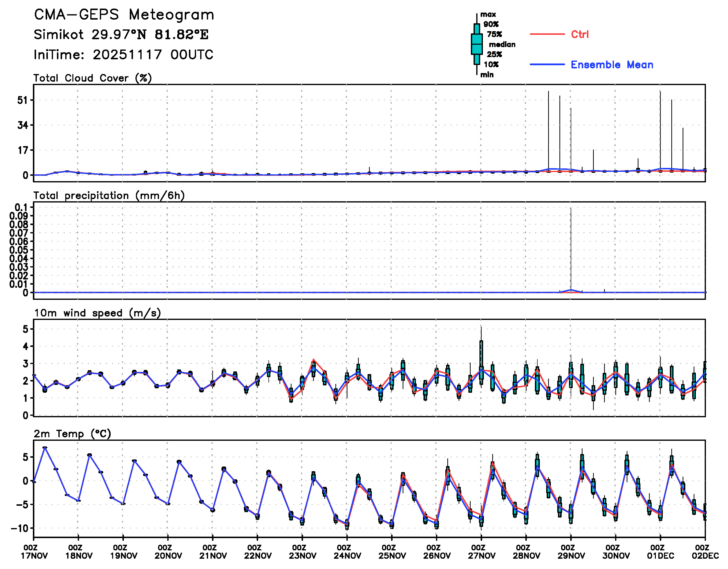The height and width of the screenshot is (569, 728).
Task: Click the box-plot legend icon
Action: (x=477, y=44)
